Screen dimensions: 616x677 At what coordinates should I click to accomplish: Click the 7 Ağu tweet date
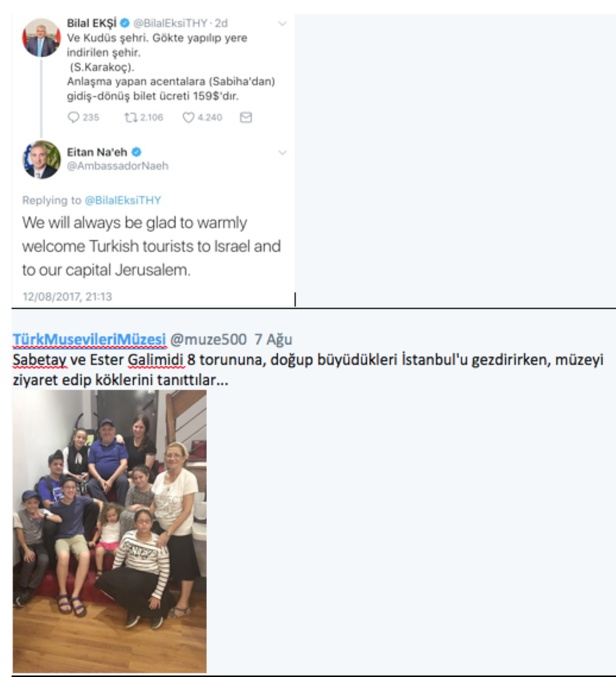click(273, 339)
